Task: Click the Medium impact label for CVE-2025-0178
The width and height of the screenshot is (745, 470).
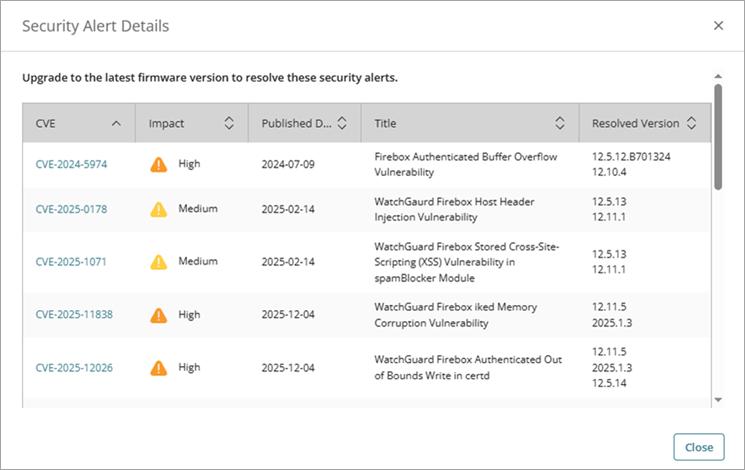Action: 198,209
